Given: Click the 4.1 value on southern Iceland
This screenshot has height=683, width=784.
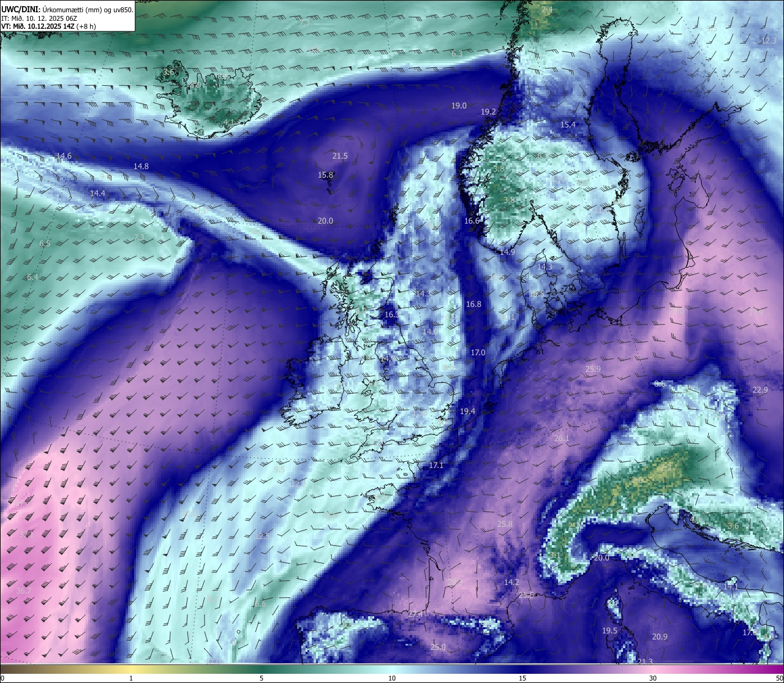Looking at the screenshot, I should tap(228, 123).
